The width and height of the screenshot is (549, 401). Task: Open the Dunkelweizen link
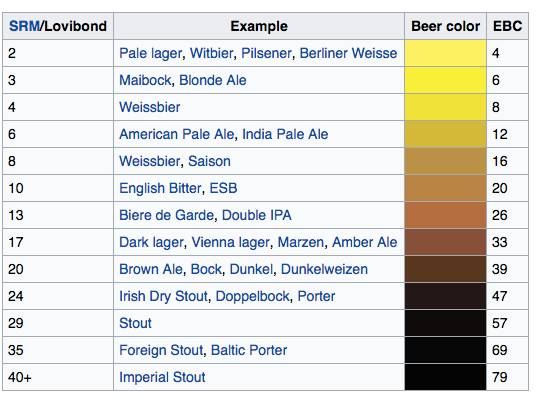point(324,269)
